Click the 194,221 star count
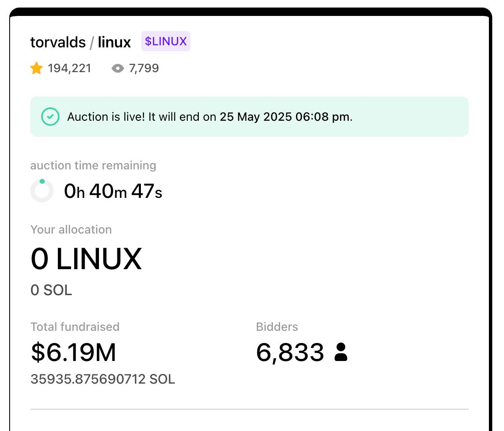504x431 pixels. point(70,68)
